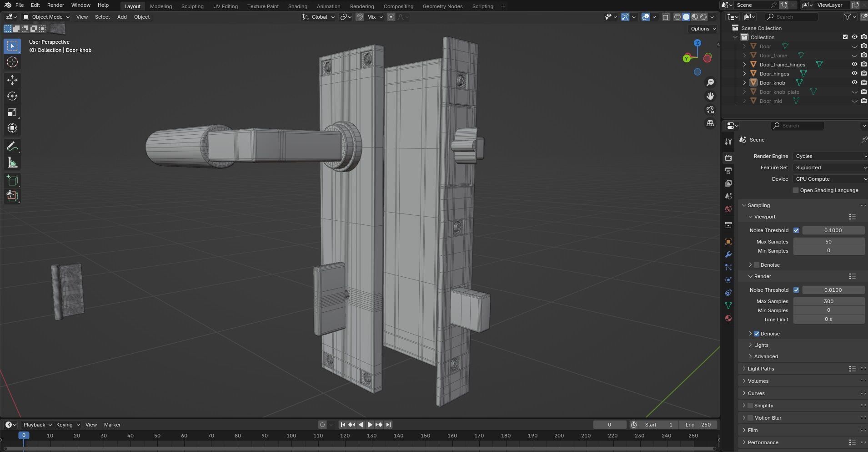Open the Render menu
868x452 pixels.
pyautogui.click(x=55, y=5)
